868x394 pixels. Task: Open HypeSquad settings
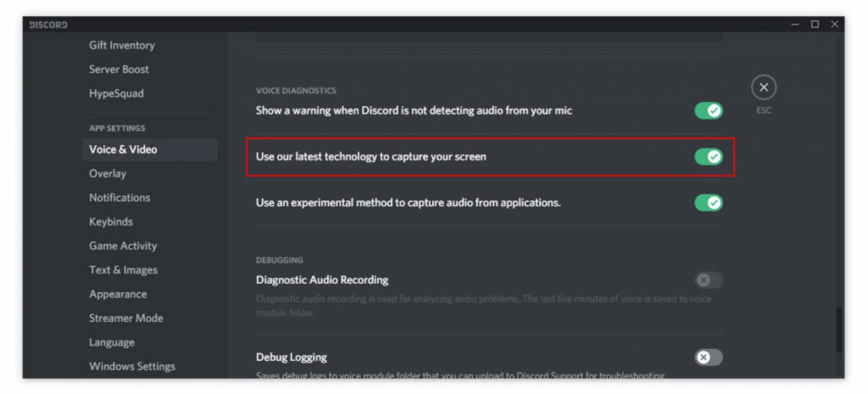[x=116, y=93]
